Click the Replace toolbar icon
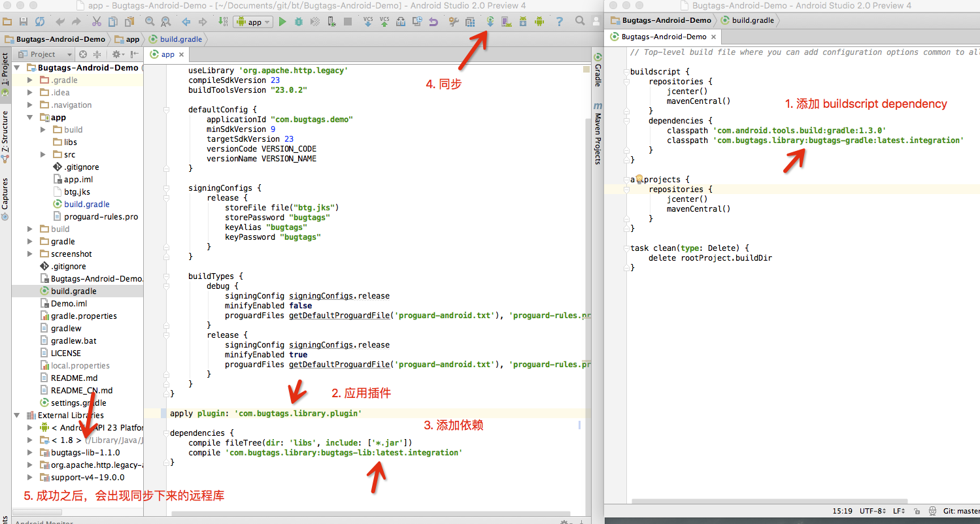The image size is (980, 524). (x=165, y=22)
